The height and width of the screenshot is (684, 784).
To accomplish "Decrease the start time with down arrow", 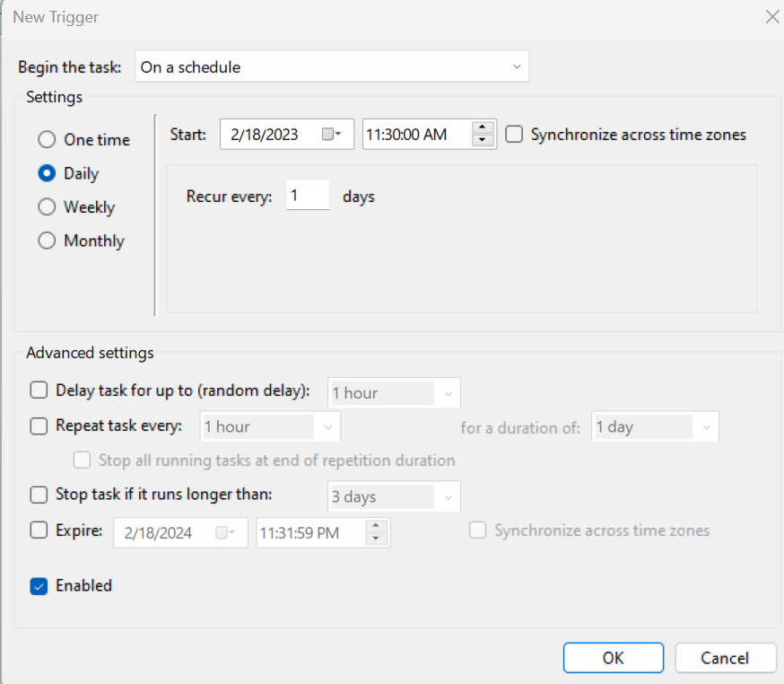I will [x=483, y=141].
